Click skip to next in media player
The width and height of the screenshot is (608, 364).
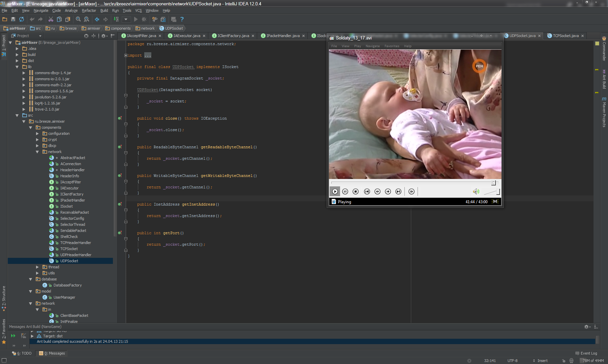398,191
